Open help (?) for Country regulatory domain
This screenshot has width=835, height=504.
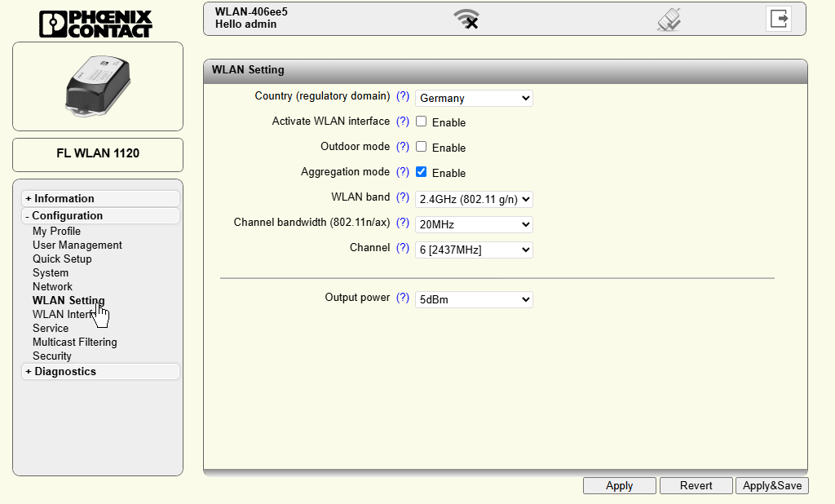tap(403, 96)
